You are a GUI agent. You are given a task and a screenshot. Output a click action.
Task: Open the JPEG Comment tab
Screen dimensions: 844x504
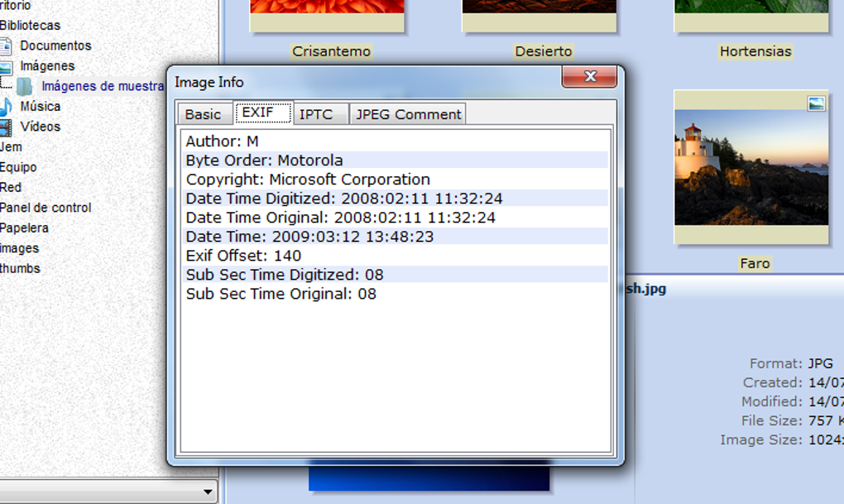pos(408,114)
